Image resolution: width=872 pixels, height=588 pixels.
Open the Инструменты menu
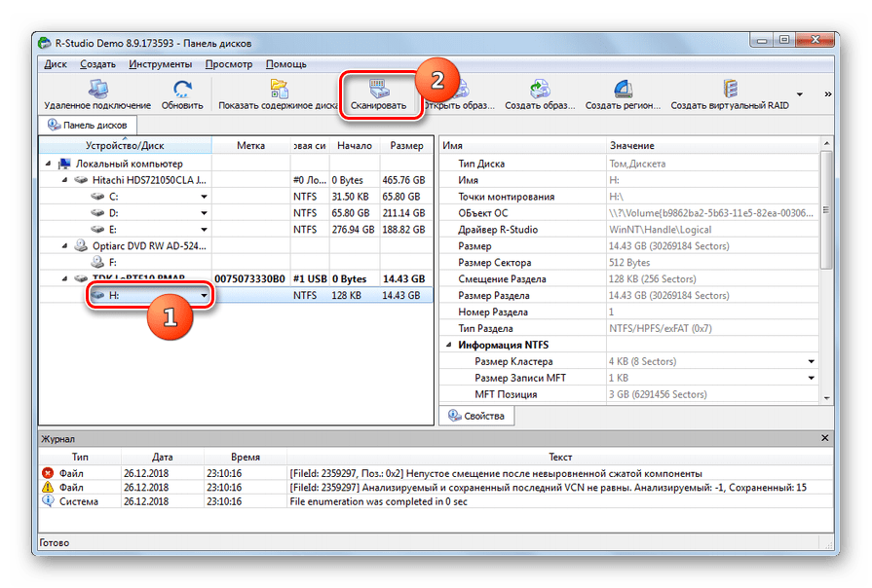click(160, 64)
